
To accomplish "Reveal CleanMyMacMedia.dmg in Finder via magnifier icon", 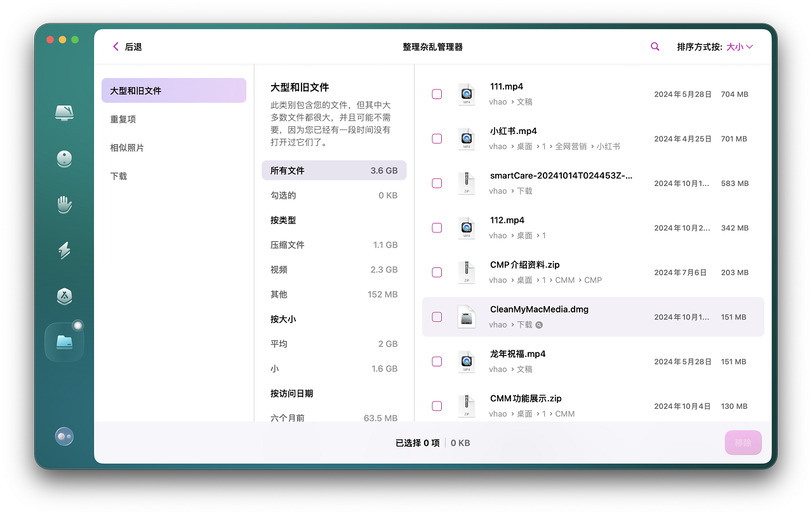I will 539,325.
